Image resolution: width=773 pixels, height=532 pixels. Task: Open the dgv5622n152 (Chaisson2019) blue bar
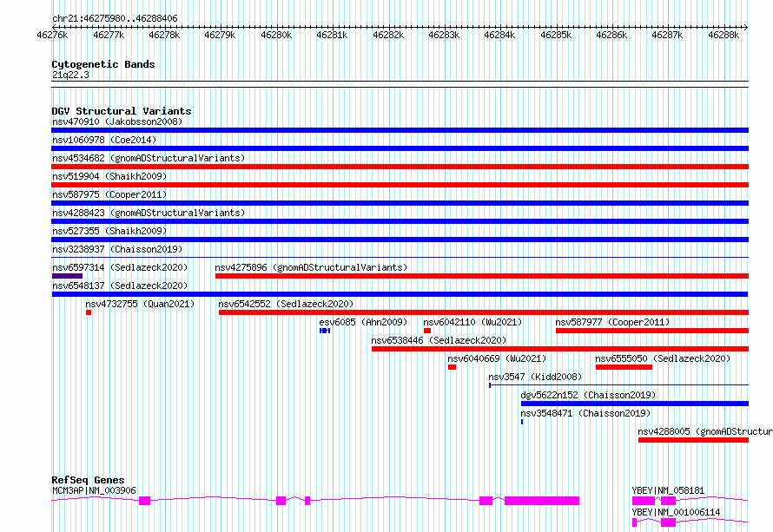(x=635, y=404)
